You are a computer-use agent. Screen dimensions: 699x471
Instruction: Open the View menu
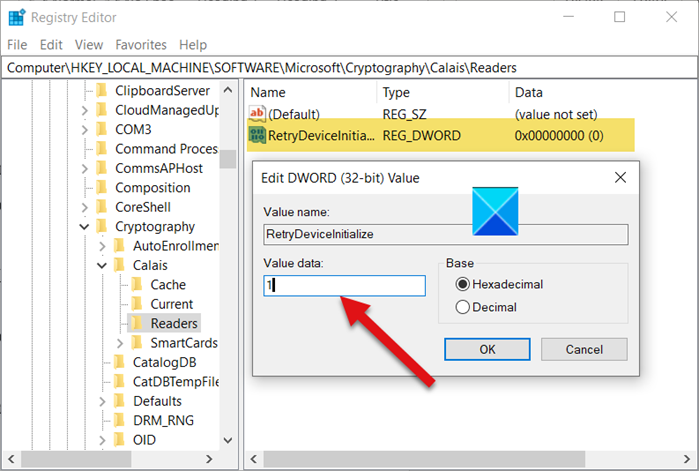point(89,45)
